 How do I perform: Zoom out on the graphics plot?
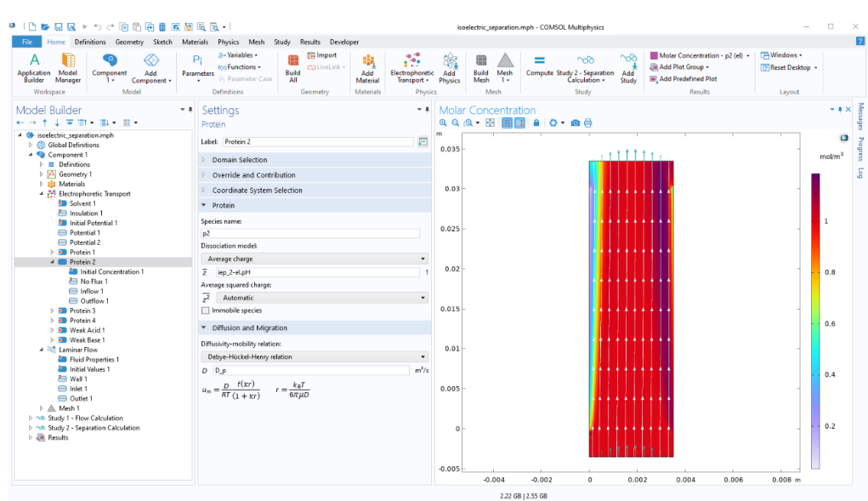[455, 122]
